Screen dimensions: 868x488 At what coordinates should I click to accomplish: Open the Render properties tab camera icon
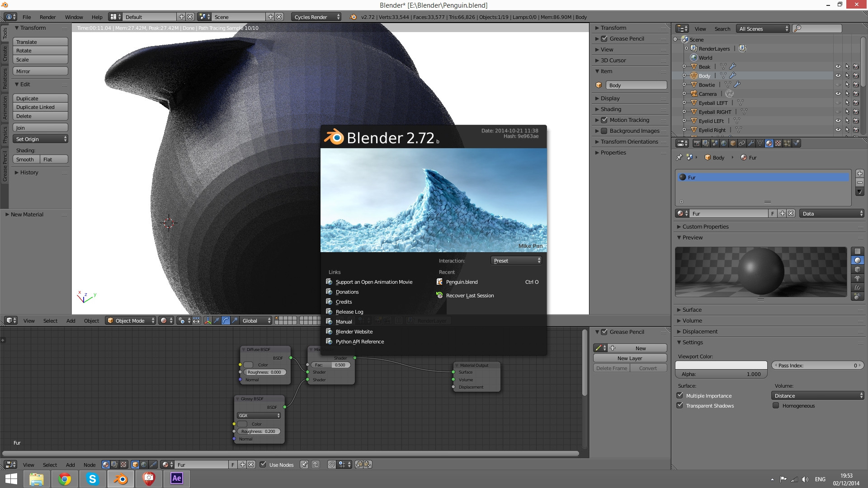point(697,143)
